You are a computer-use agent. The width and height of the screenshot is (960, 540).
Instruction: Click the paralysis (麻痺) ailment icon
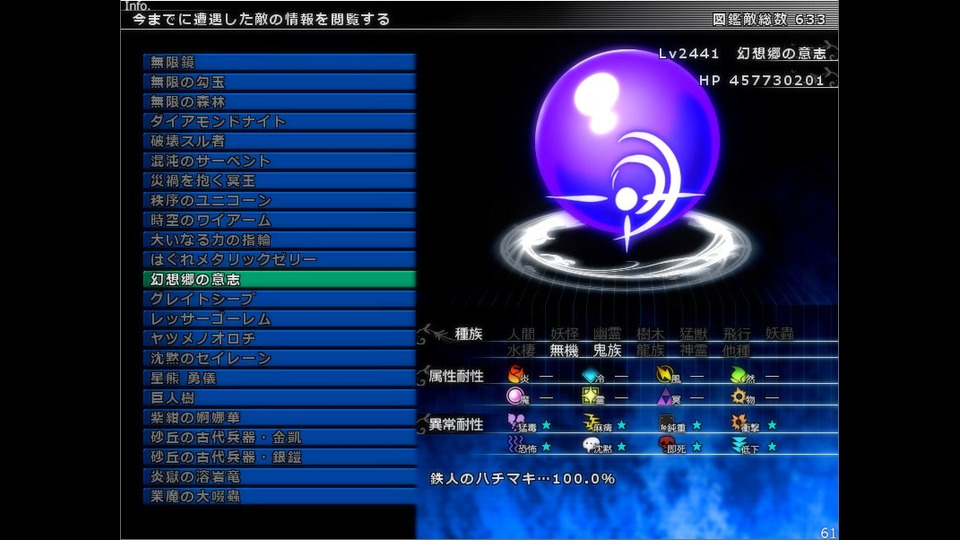click(591, 422)
